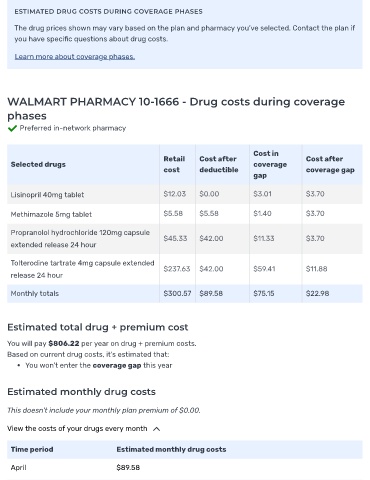Click the Cost after coverage gap header
Viewport: 370px width, 480px height.
click(x=330, y=164)
